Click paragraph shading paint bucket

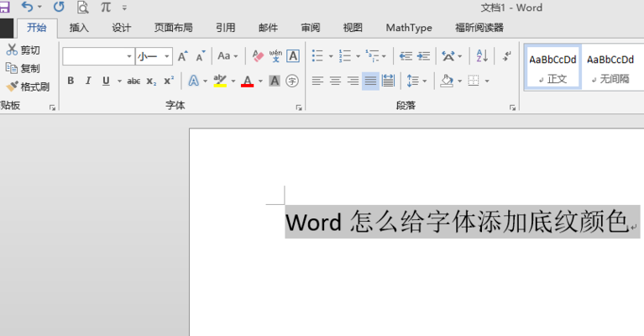(447, 81)
